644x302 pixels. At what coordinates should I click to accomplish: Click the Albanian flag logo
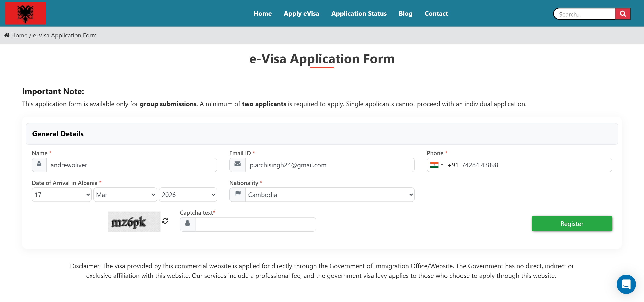point(26,13)
